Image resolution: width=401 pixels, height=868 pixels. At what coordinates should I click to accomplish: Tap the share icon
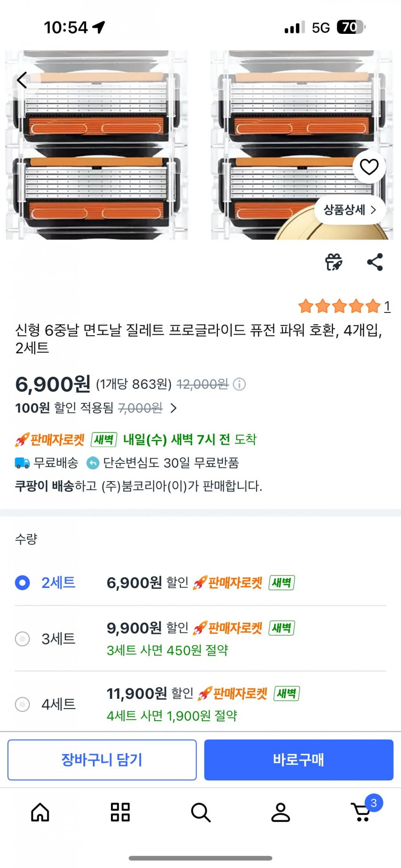tap(375, 262)
